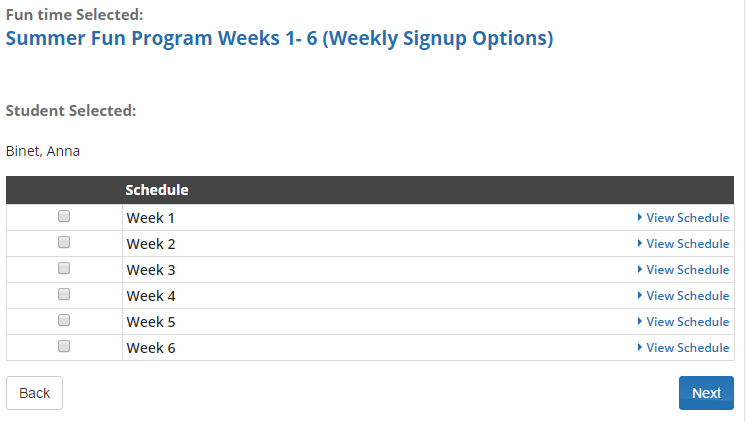Tick the Week 5 checkbox

[x=64, y=321]
